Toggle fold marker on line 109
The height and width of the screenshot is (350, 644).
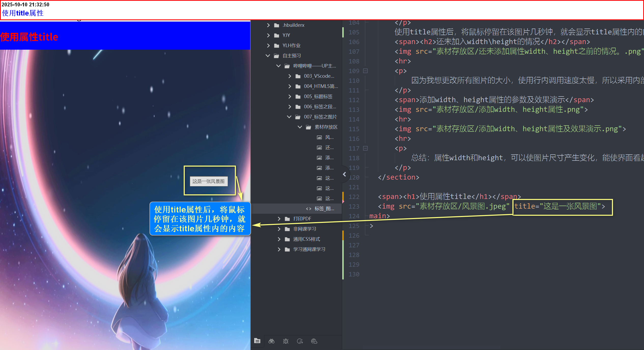(365, 71)
